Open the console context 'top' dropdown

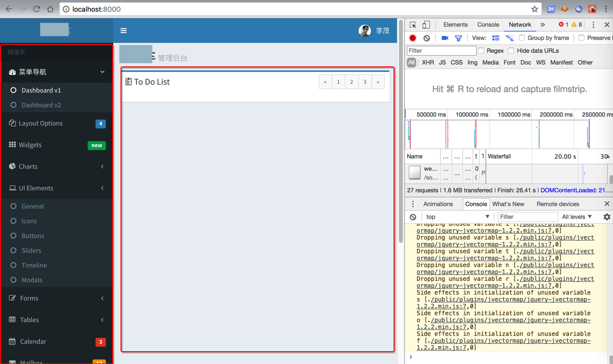458,217
